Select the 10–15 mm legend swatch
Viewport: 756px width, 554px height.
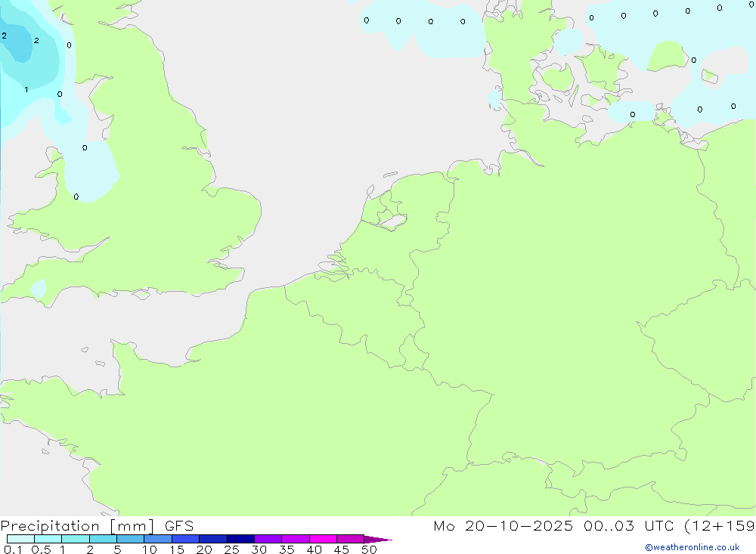[158, 539]
